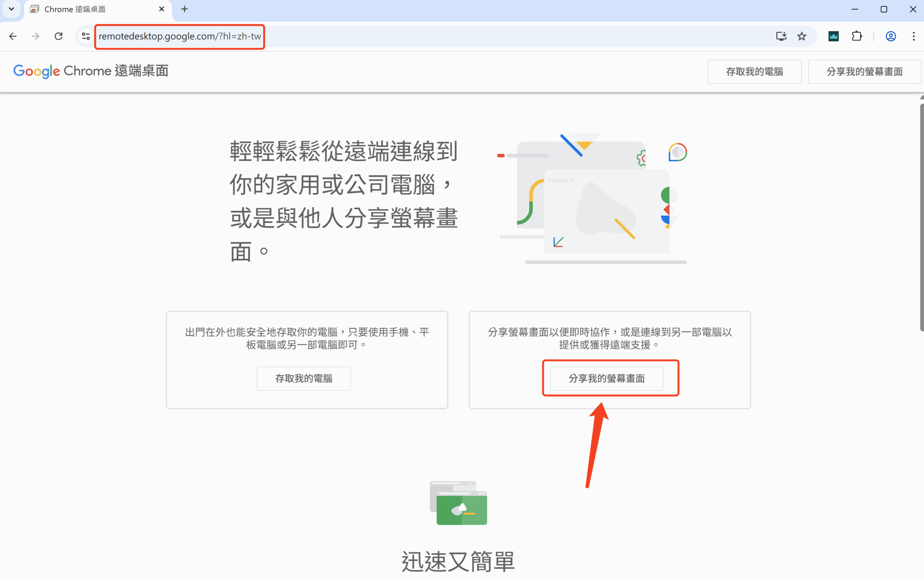Close the Chrome 遠端桌面 tab
Screen dimensions: 924x580
pos(162,9)
